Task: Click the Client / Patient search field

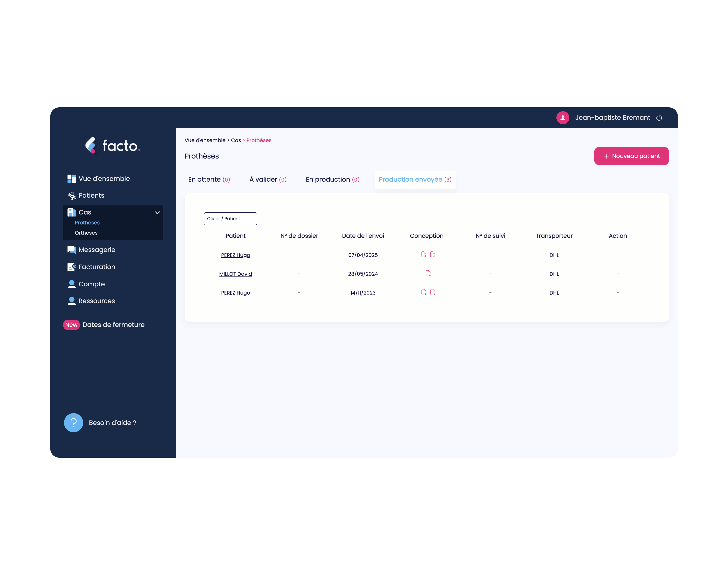Action: pyautogui.click(x=230, y=219)
